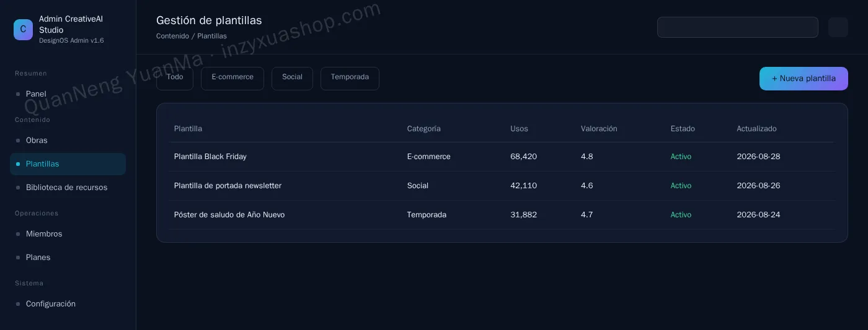The width and height of the screenshot is (868, 330).
Task: Go to Obras in the sidebar
Action: [68, 141]
